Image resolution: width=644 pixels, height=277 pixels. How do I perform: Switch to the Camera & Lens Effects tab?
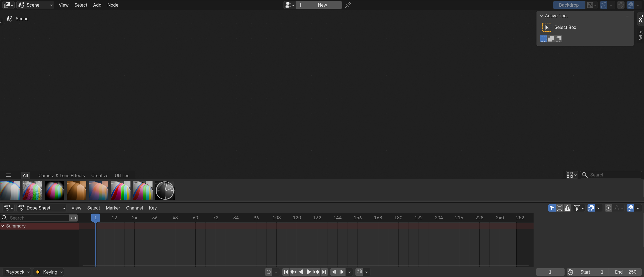click(x=61, y=175)
